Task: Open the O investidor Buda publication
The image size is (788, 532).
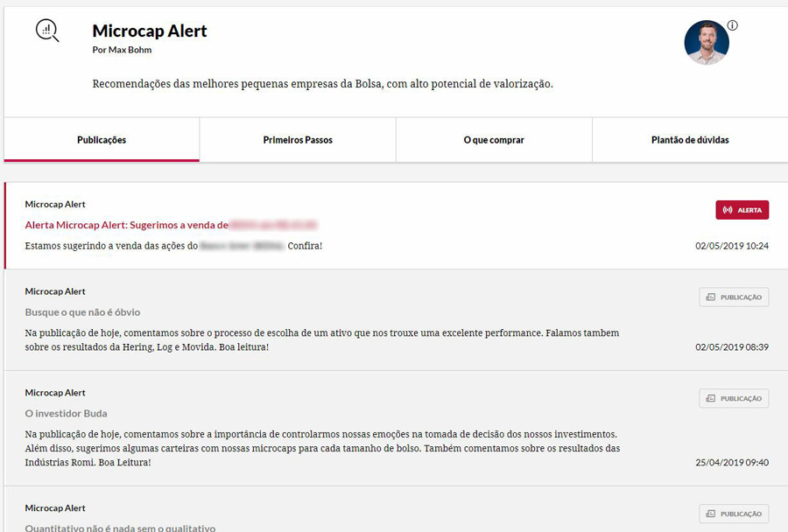Action: (x=66, y=414)
